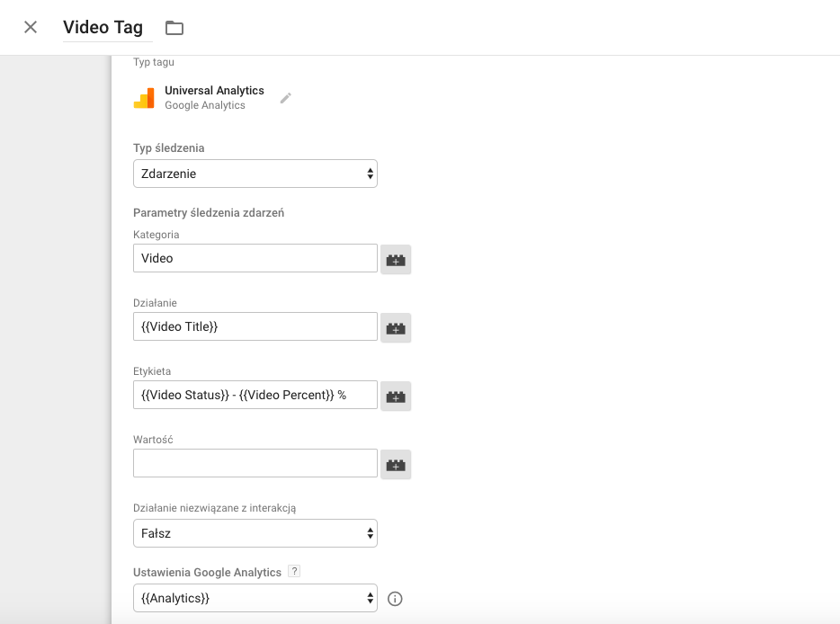Close the Video Tag editor

click(31, 27)
